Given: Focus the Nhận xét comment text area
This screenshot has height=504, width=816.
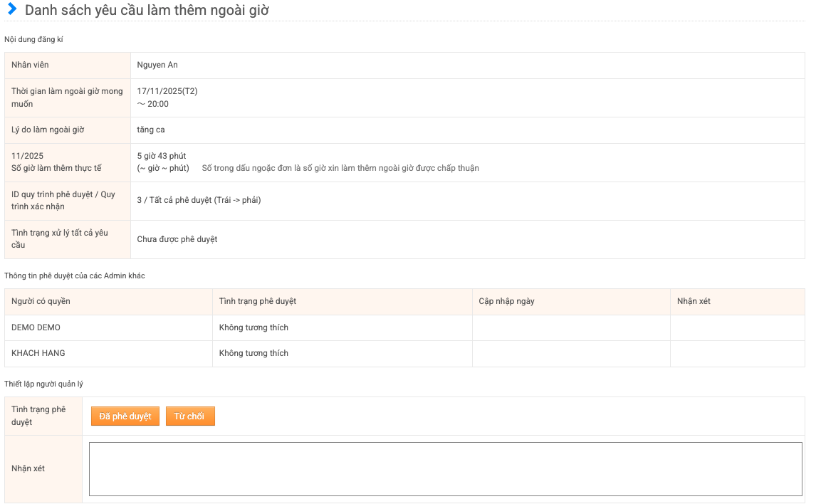Looking at the screenshot, I should 445,468.
